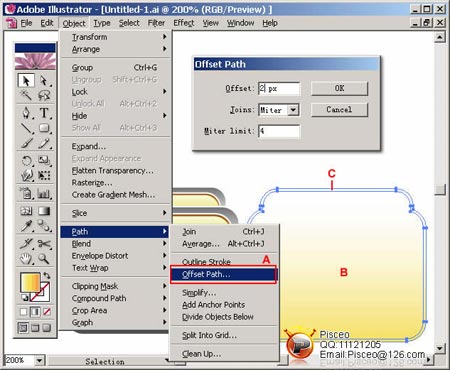
Task: Pick the Free Transform tool
Action: [x=44, y=175]
